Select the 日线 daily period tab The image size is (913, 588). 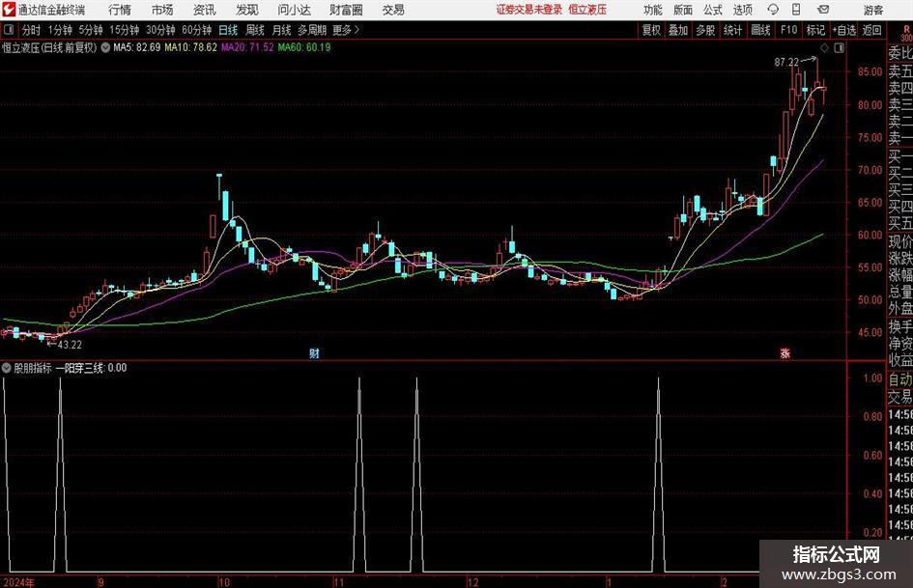coord(228,30)
